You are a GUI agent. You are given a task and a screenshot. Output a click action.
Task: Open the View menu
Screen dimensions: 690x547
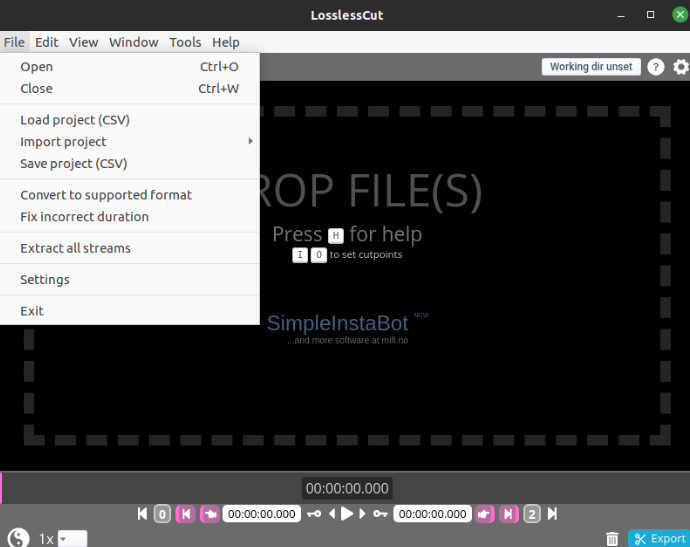84,42
